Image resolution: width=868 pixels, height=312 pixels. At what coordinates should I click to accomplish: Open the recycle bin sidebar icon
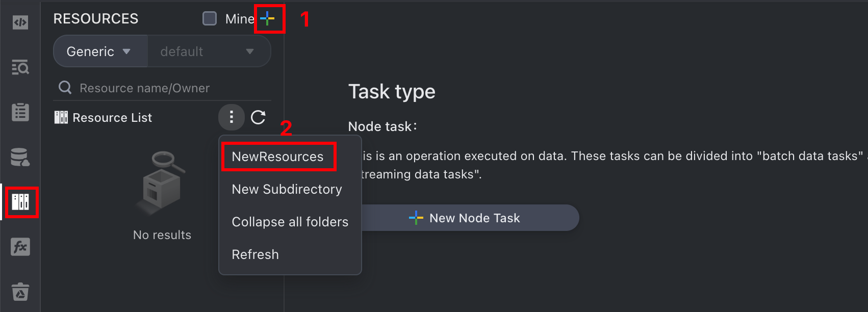[x=20, y=292]
